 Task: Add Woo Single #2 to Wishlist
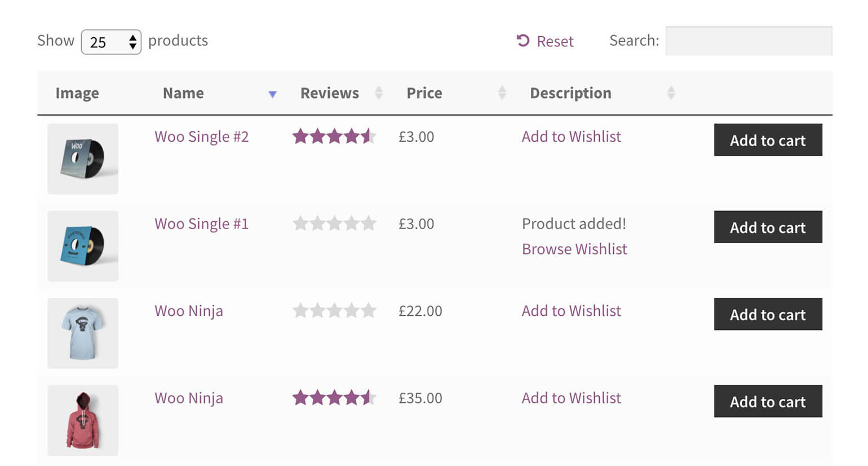click(x=571, y=136)
